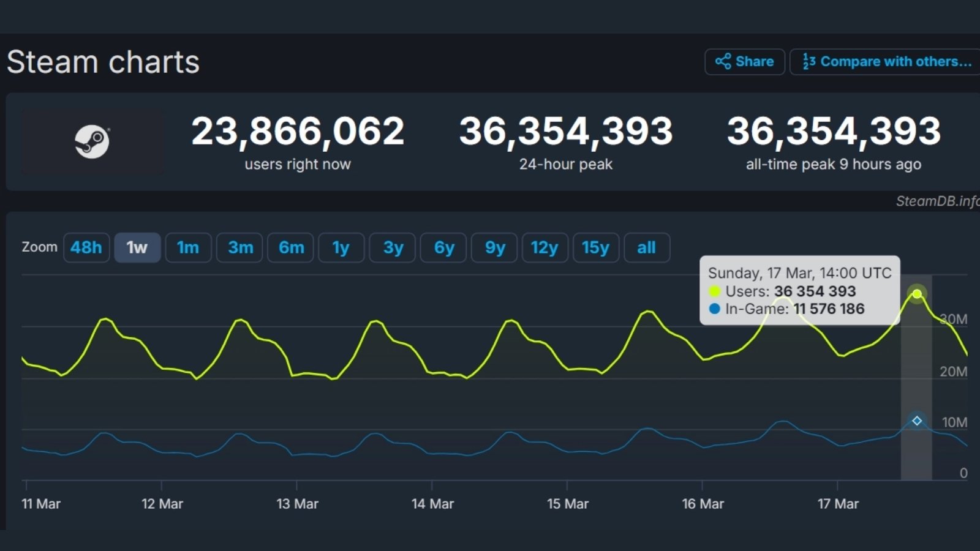Click the 23,866,062 users right now figure
The height and width of the screenshot is (551, 980).
[x=298, y=131]
